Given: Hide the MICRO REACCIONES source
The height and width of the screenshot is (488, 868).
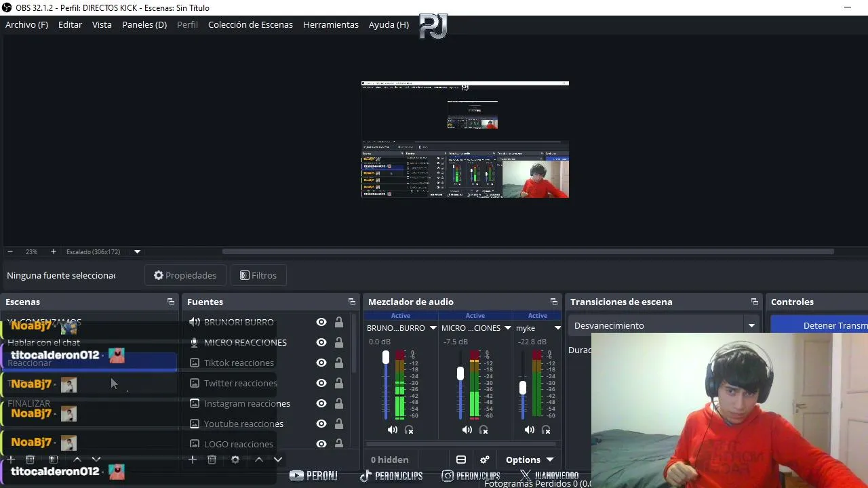Looking at the screenshot, I should 321,342.
